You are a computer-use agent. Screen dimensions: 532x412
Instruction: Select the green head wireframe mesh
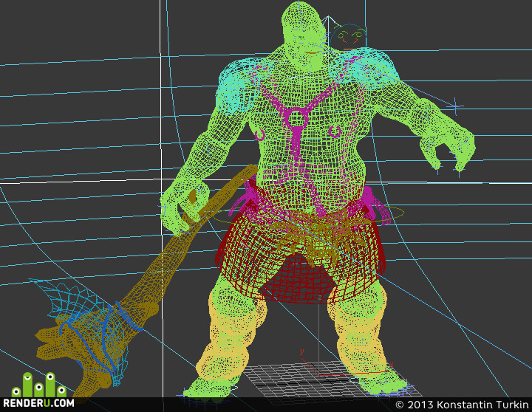(x=303, y=35)
